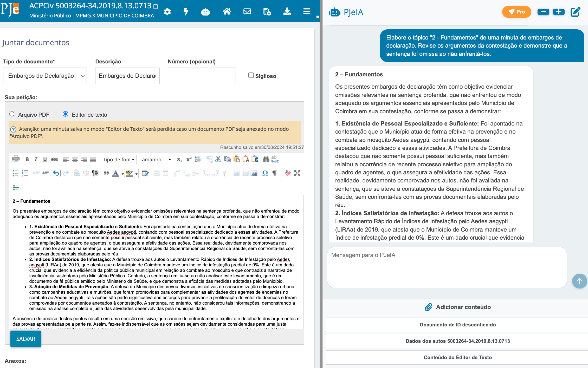Toggle underline formatting
The width and height of the screenshot is (588, 368).
tap(45, 159)
